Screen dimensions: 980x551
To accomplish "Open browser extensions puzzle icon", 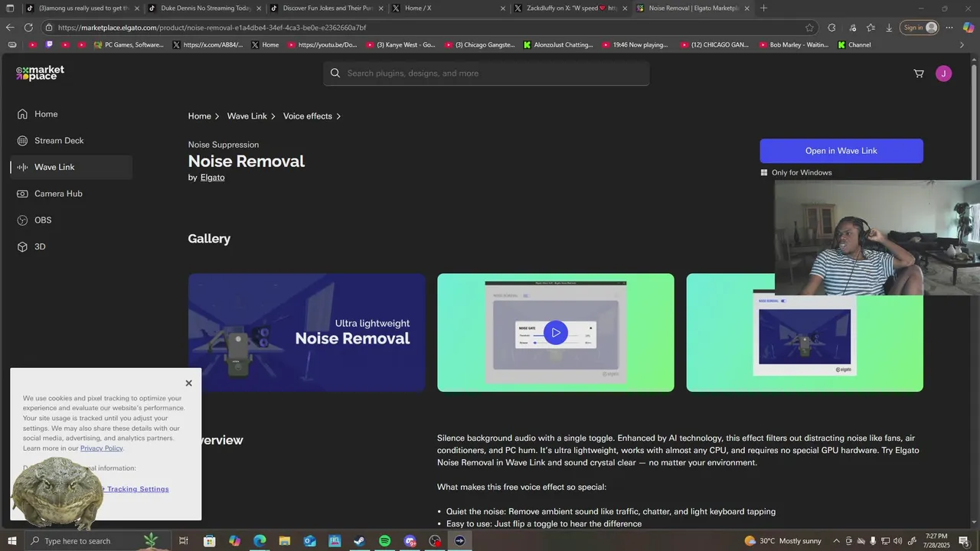I will (x=832, y=28).
